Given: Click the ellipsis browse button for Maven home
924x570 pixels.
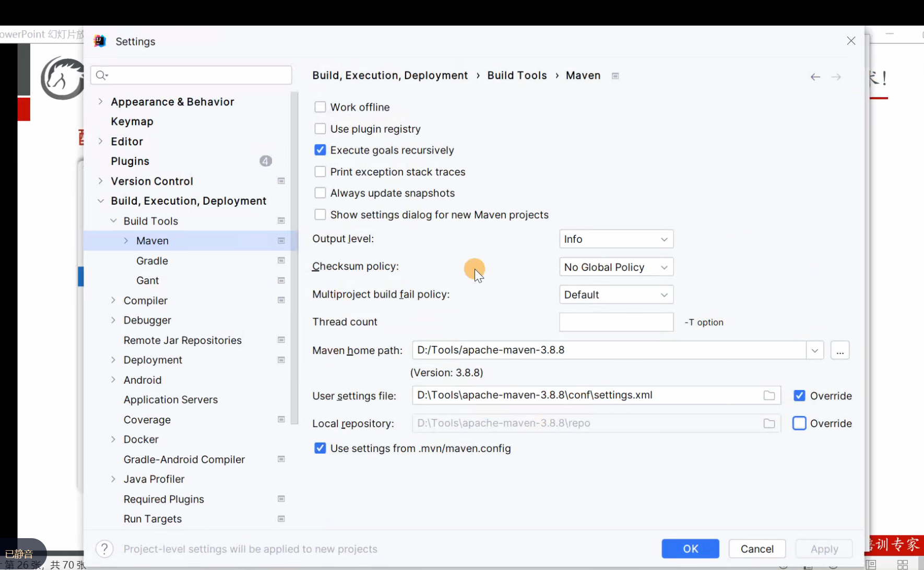Looking at the screenshot, I should point(840,350).
